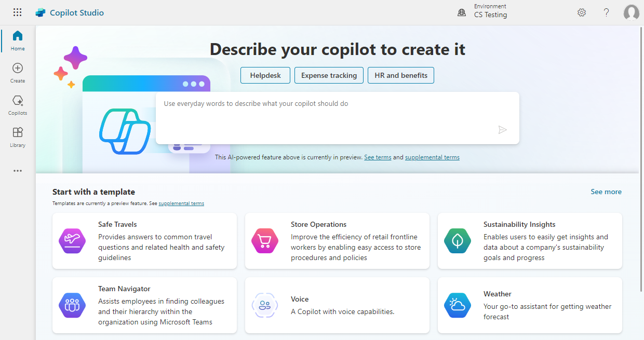644x340 pixels.
Task: Click the Safe Travels template title
Action: pyautogui.click(x=117, y=224)
